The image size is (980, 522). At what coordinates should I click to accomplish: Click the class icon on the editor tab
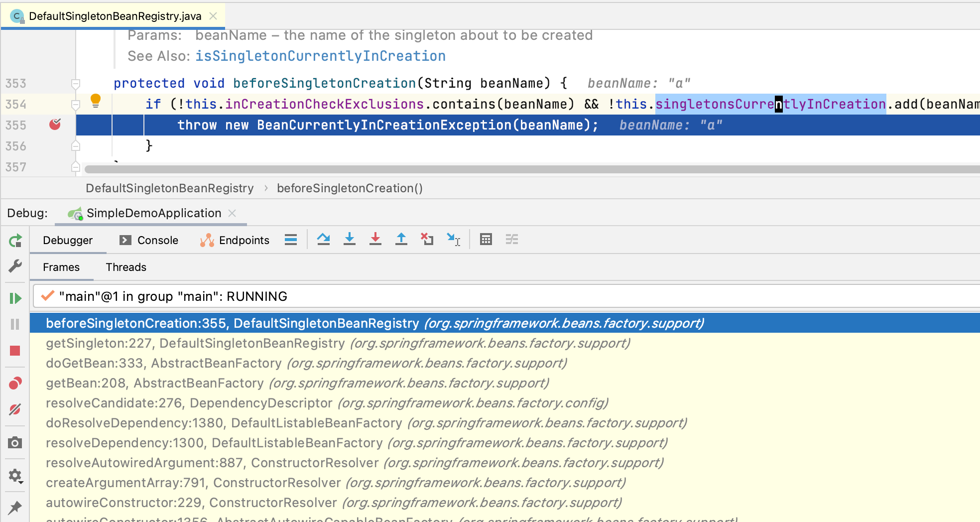[x=16, y=16]
